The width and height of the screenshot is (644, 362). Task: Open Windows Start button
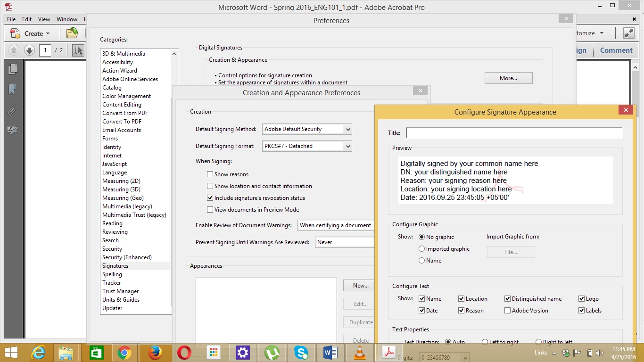click(11, 353)
